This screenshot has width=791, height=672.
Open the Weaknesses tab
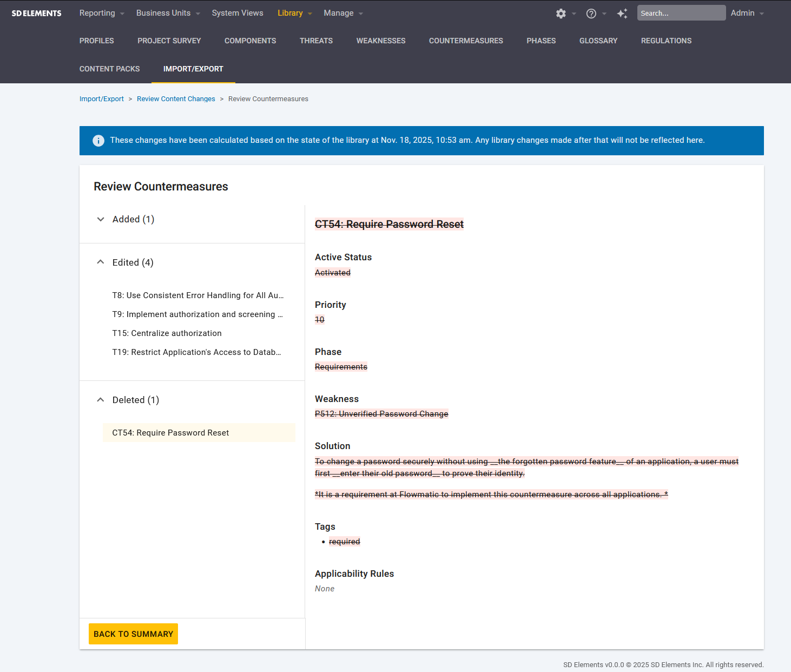tap(380, 41)
